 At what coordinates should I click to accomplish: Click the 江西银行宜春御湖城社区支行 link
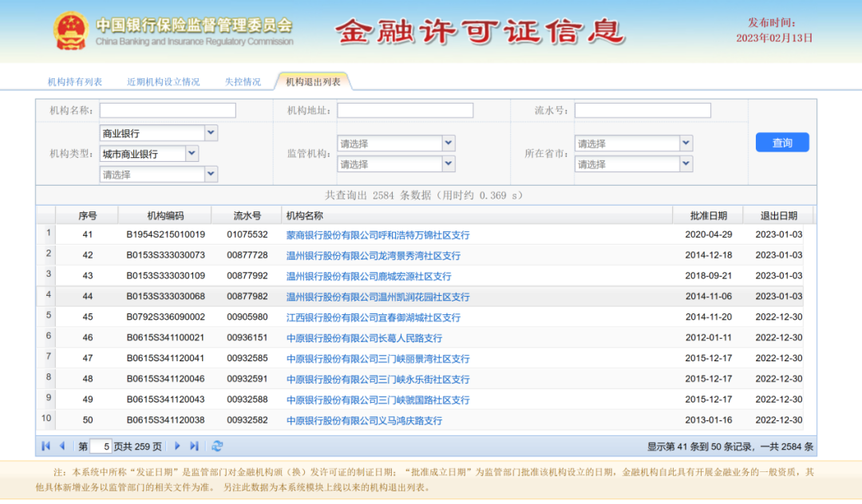tap(373, 317)
